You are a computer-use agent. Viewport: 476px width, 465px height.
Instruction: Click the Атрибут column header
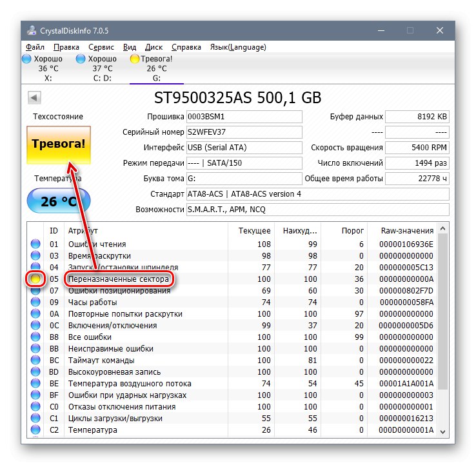pyautogui.click(x=146, y=231)
